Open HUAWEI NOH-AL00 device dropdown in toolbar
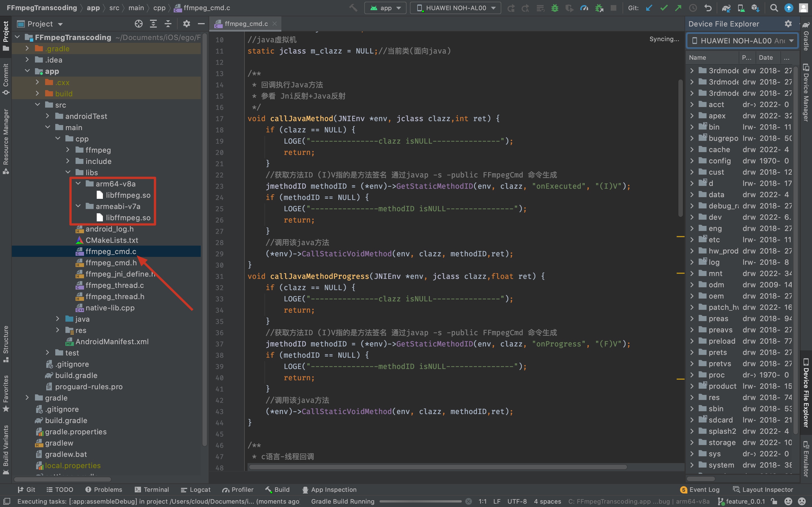 (x=455, y=8)
